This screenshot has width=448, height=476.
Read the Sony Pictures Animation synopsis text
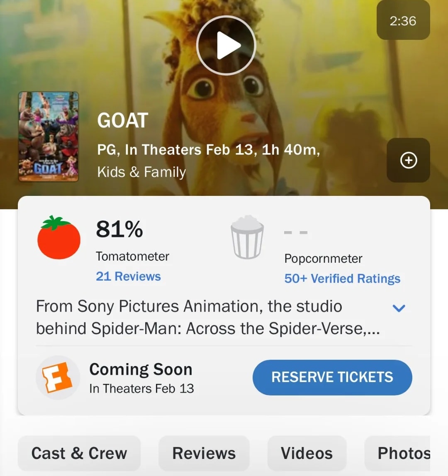tap(208, 317)
